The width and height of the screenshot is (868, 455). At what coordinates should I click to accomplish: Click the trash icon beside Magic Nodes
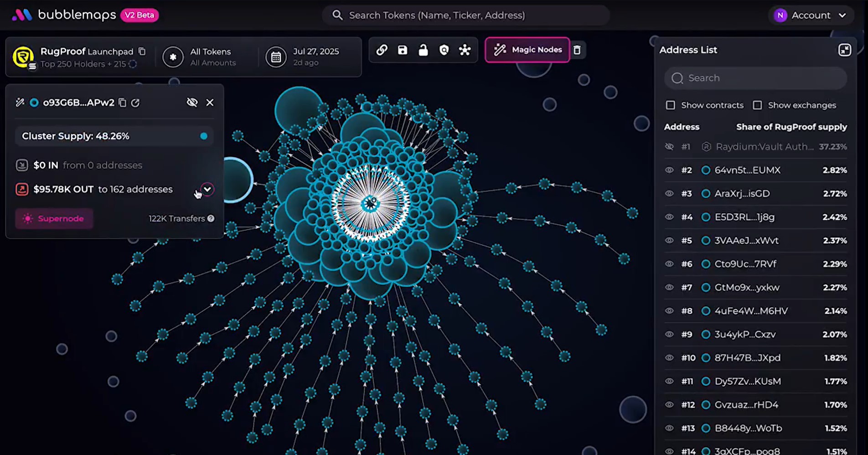pyautogui.click(x=577, y=50)
